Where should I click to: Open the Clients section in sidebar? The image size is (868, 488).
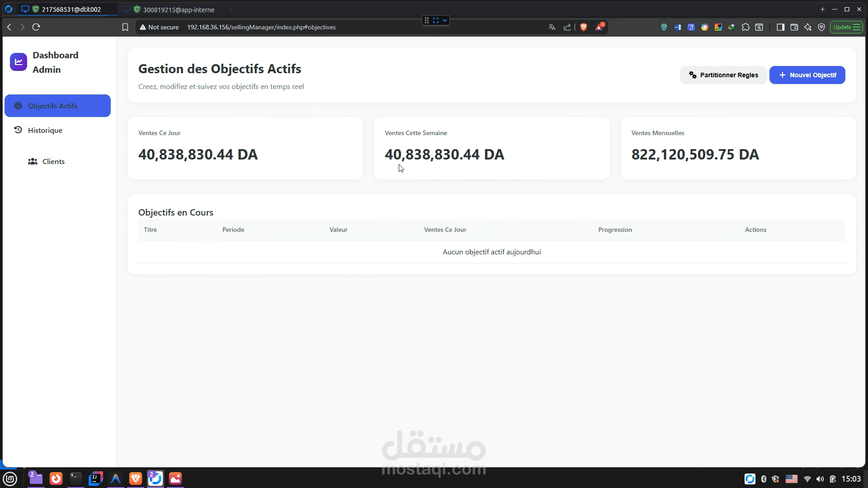[53, 161]
